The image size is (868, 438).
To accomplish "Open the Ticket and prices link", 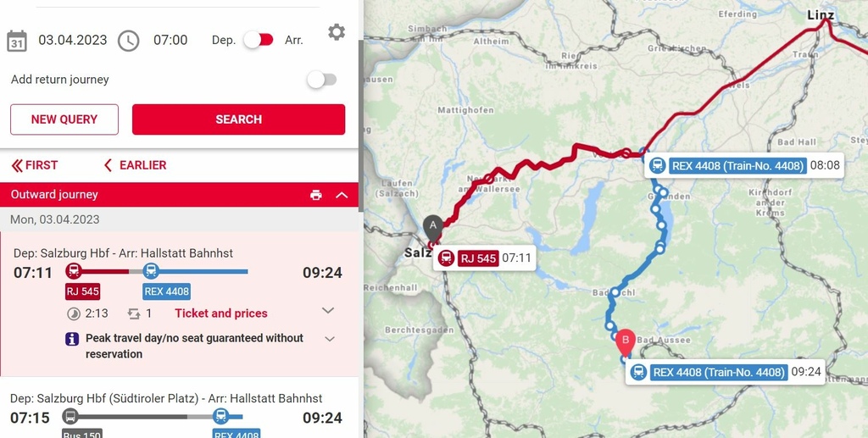I will pyautogui.click(x=221, y=313).
